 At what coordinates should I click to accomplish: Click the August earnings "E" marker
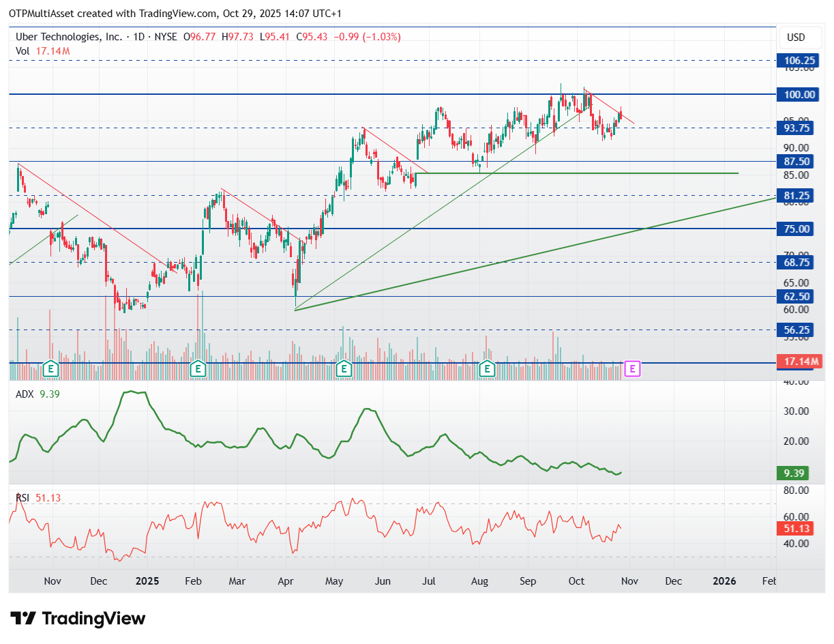[487, 369]
